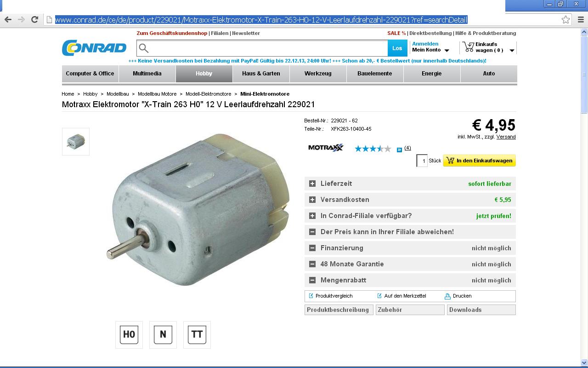
Task: Open the Bauelemente menu
Action: click(x=375, y=74)
